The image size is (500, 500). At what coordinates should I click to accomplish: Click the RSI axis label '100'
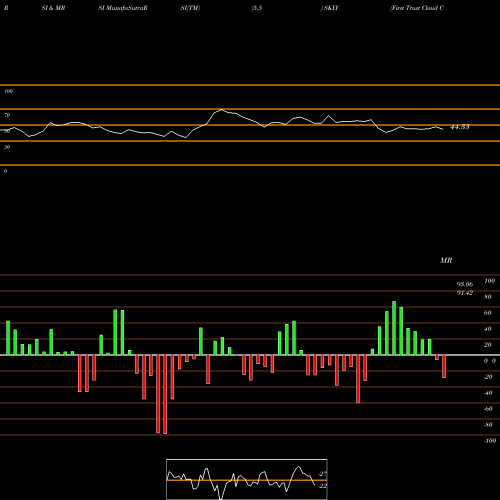coord(8,91)
